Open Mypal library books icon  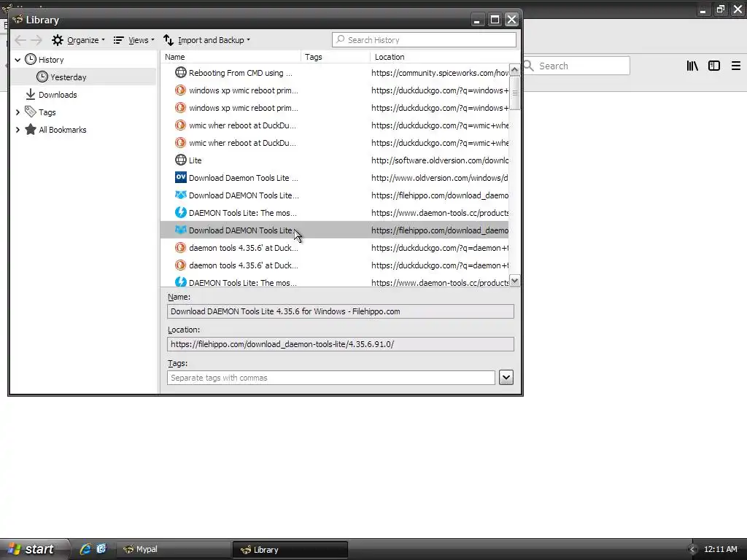[692, 66]
